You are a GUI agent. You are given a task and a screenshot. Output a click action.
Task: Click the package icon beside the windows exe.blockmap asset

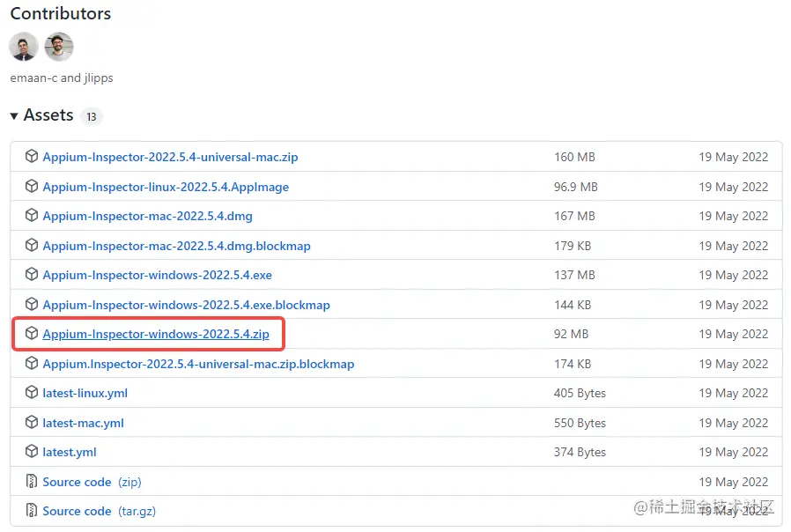(x=32, y=304)
